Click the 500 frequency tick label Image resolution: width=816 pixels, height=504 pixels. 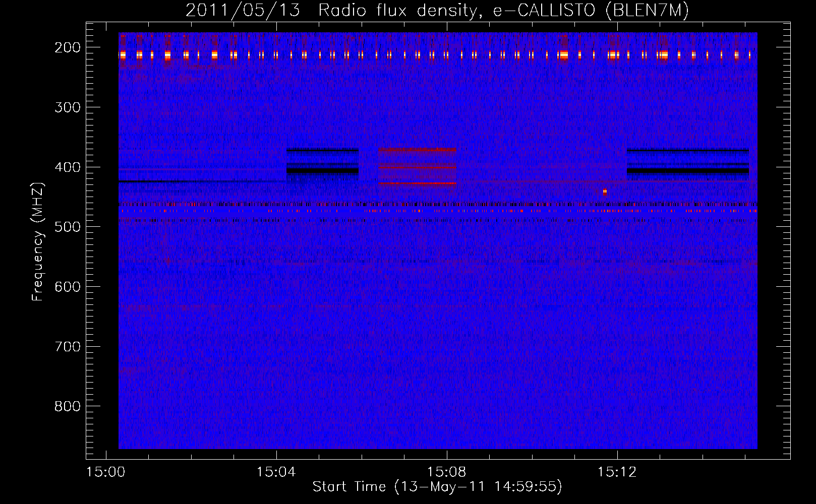click(68, 227)
